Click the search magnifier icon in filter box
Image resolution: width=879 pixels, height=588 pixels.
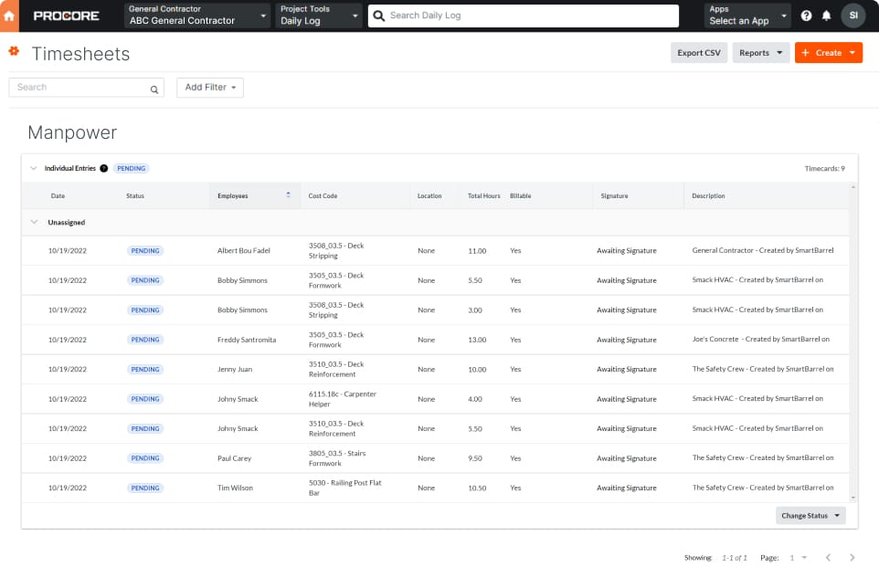tap(154, 89)
